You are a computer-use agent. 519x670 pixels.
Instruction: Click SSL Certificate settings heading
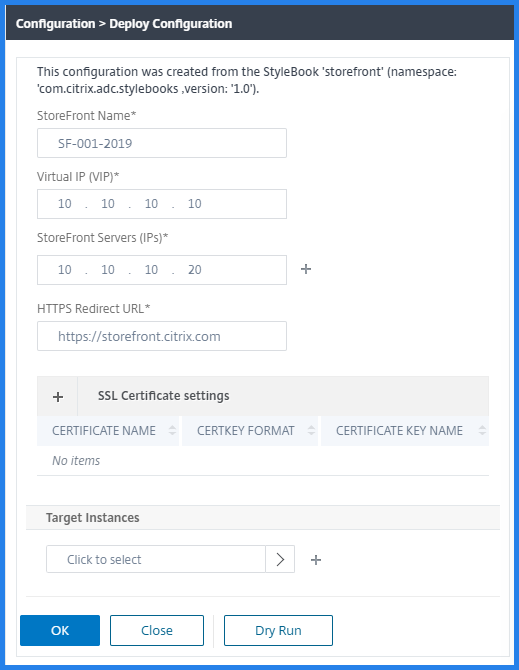[164, 396]
